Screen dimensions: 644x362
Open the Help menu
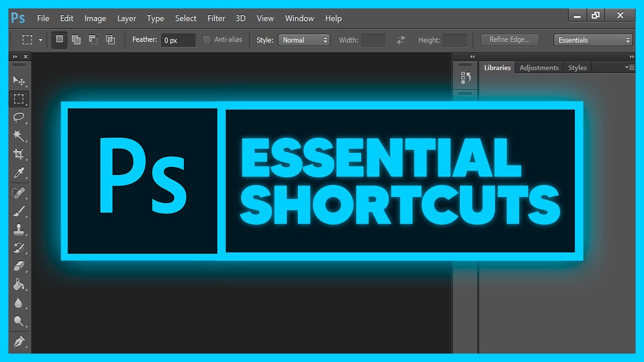(334, 18)
